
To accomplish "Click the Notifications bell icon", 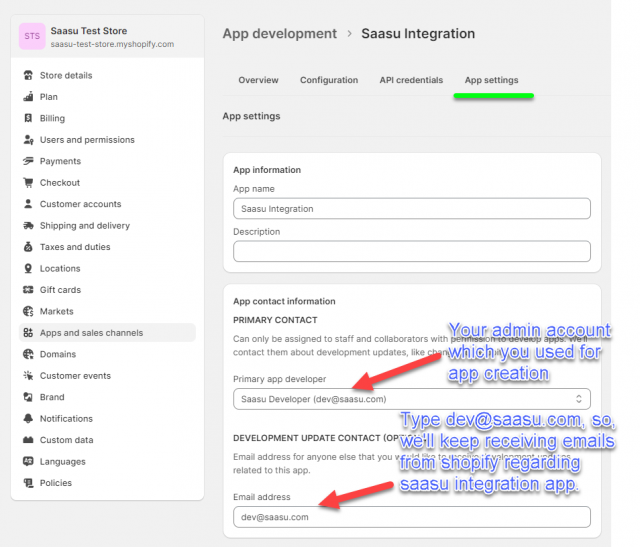I will click(x=28, y=419).
